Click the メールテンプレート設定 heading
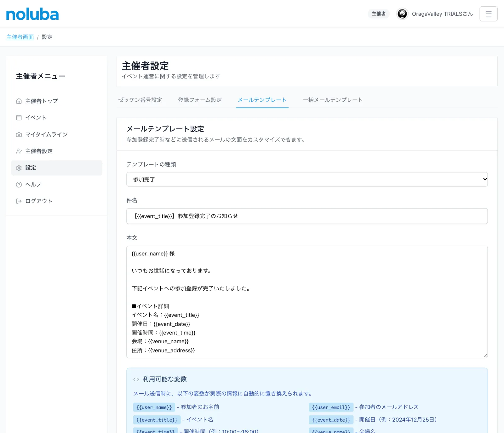Screen dimensions: 504x433 pos(165,129)
